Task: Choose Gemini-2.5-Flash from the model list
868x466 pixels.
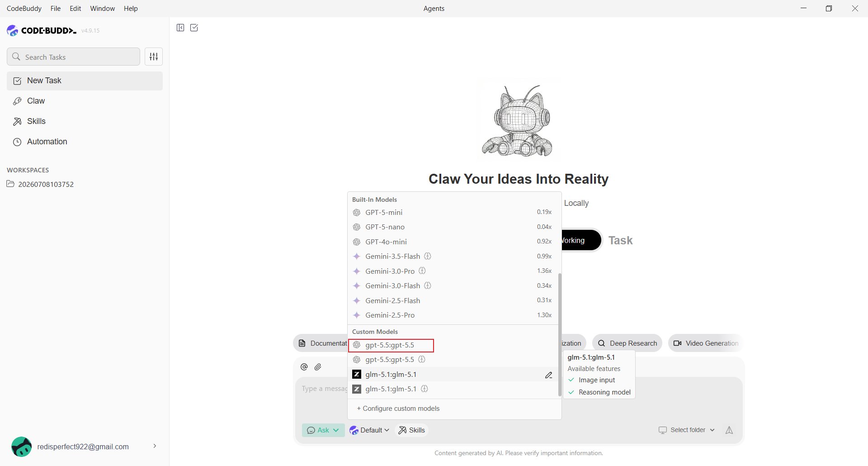Action: coord(453,300)
